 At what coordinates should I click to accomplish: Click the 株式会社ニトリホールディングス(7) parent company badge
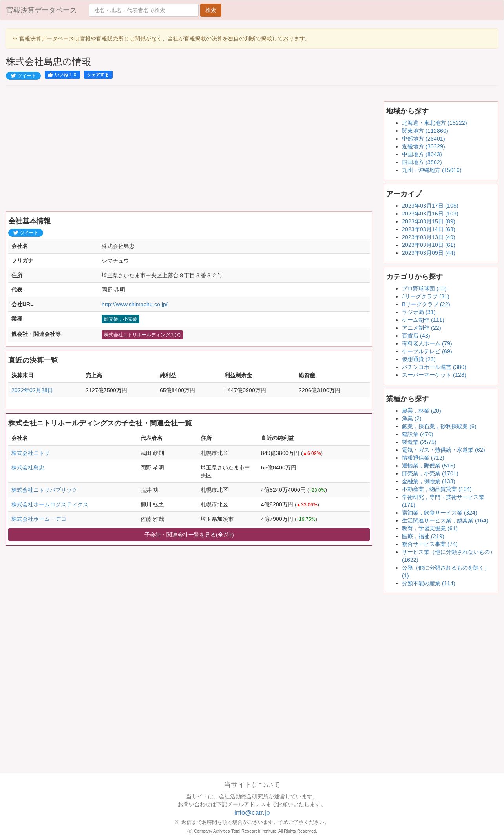142,335
